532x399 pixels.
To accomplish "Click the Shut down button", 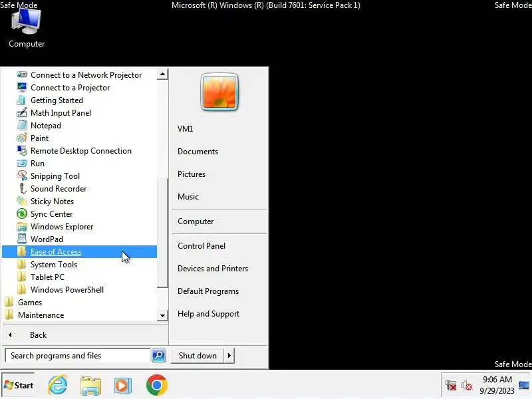I will (198, 355).
